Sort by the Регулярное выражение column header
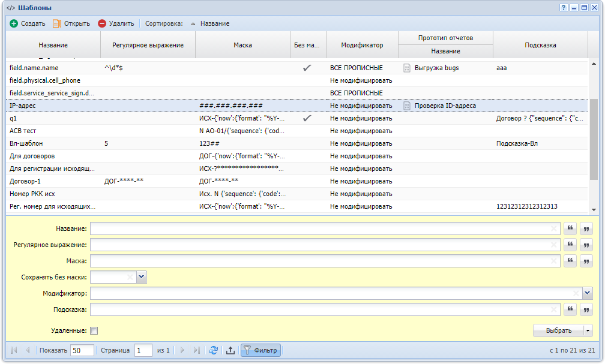The image size is (605, 364). point(148,45)
